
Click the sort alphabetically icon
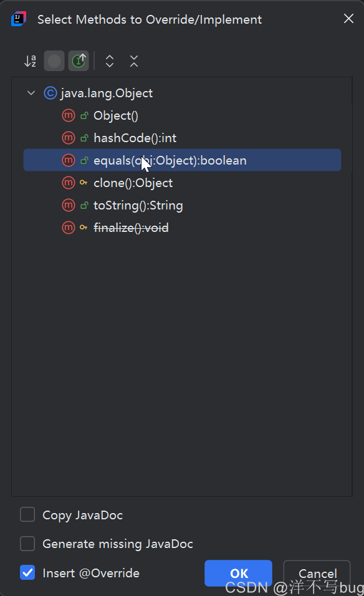(30, 61)
